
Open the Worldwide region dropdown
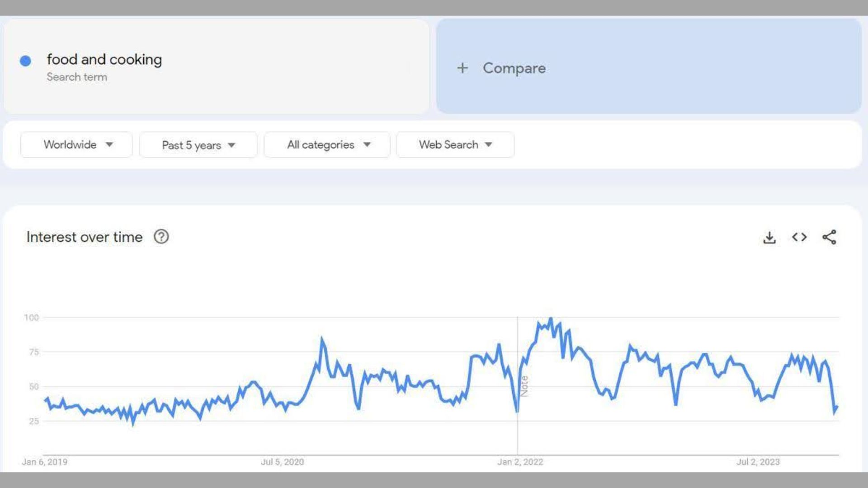(76, 145)
